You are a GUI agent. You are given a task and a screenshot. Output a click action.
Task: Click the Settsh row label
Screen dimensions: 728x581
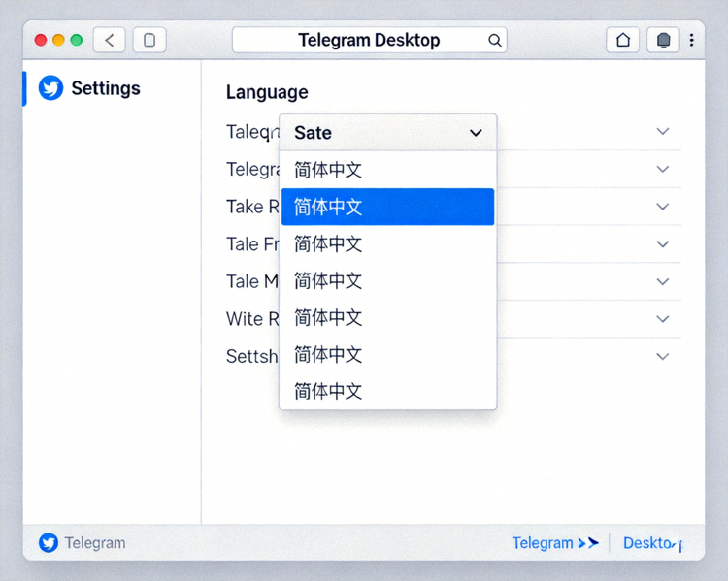click(x=251, y=356)
